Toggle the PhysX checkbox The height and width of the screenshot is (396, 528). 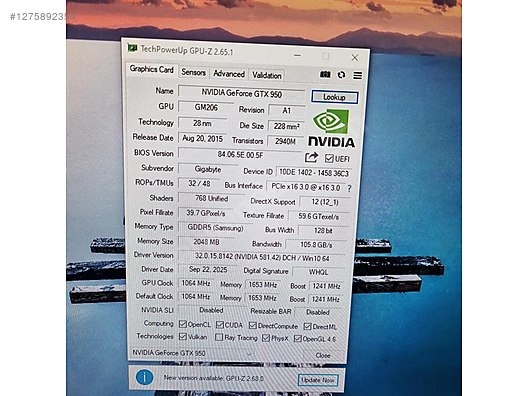(x=266, y=338)
